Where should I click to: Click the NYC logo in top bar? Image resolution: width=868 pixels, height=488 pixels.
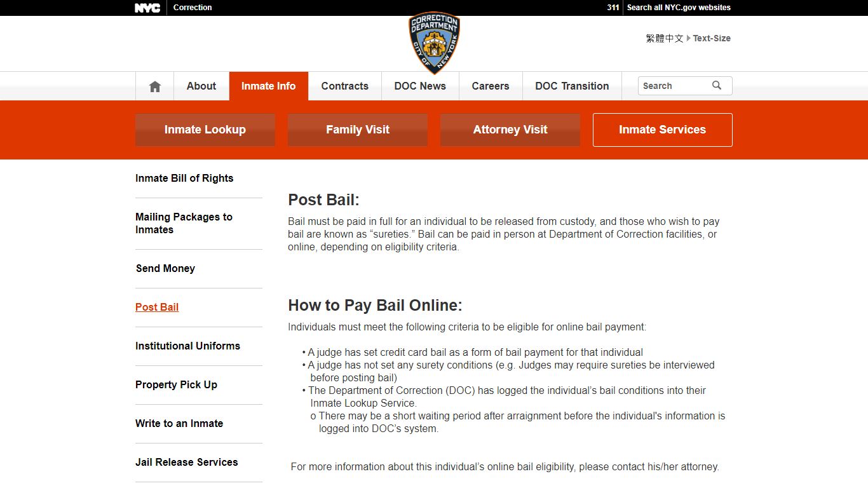tap(147, 8)
